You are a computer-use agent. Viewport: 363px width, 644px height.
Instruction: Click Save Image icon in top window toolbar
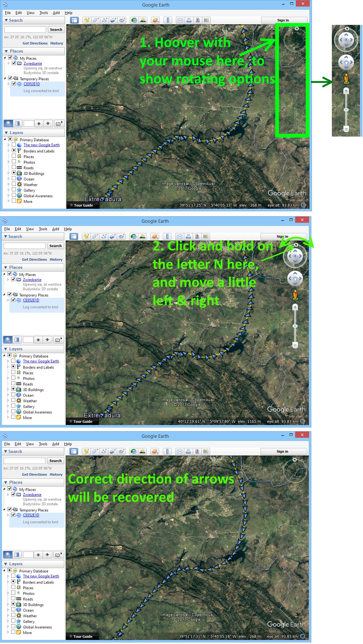[197, 20]
